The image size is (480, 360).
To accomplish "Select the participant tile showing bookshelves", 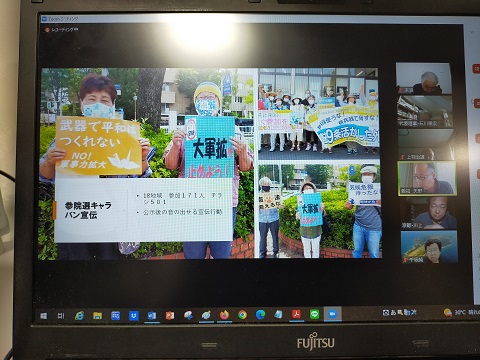I will [x=425, y=111].
